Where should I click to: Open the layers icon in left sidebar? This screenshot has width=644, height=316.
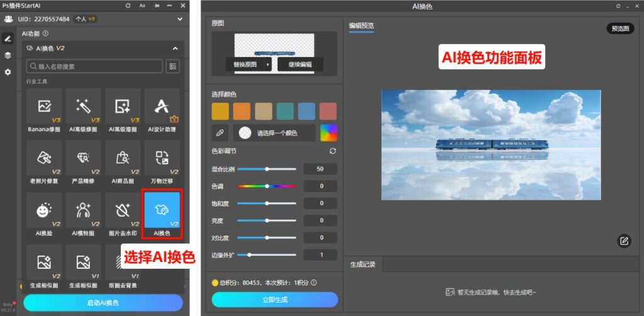(x=8, y=55)
